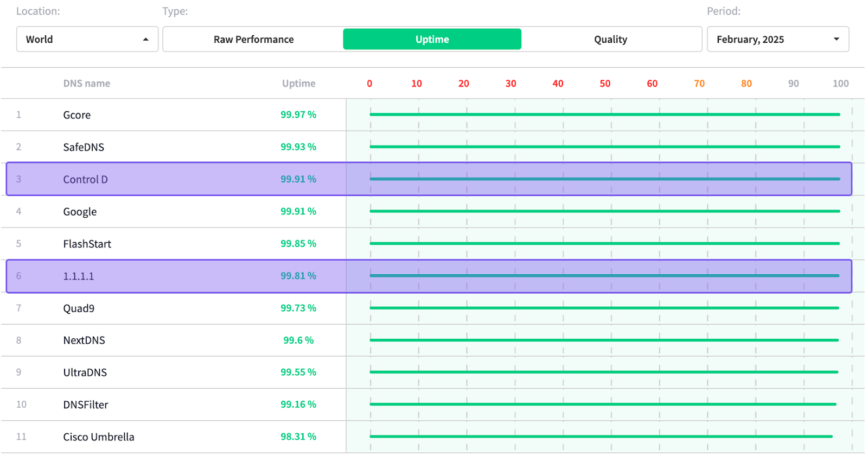The width and height of the screenshot is (868, 455).
Task: Select the Quad9 DNS entry
Action: coord(79,308)
